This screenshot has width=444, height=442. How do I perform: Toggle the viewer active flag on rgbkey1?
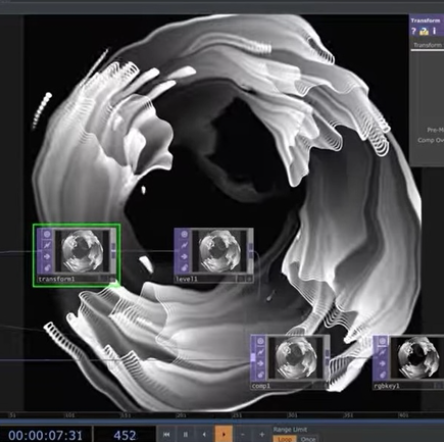[x=383, y=341]
